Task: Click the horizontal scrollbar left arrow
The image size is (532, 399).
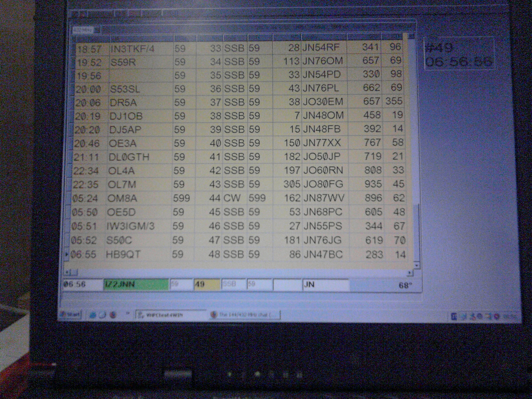Action: [67, 272]
